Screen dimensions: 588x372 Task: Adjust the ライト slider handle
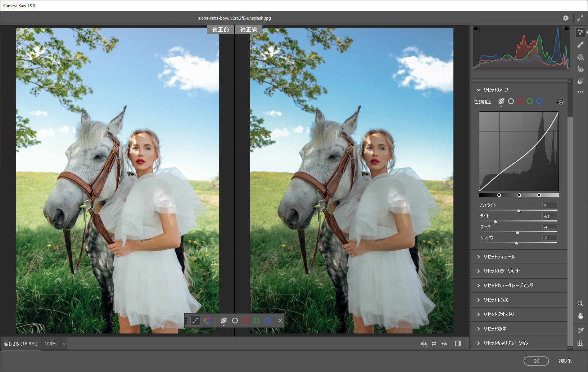pos(495,221)
